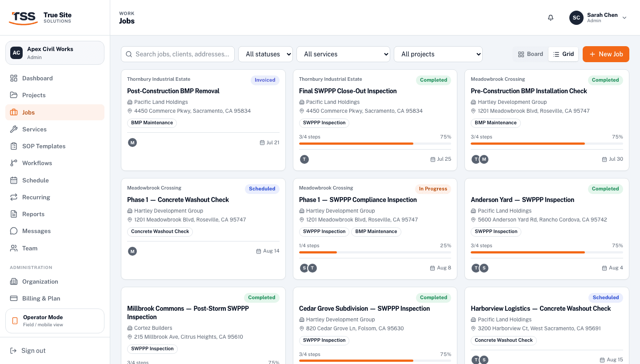640x364 pixels.
Task: Open the All statuses dropdown
Action: click(266, 54)
